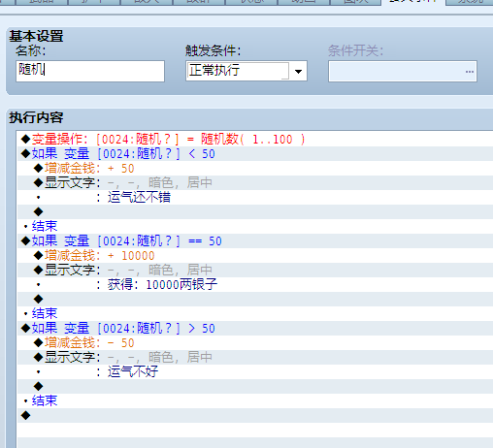Screen dimensions: 493x448
Task: Select the empty diamond line below 运气还不错
Action: pos(255,212)
